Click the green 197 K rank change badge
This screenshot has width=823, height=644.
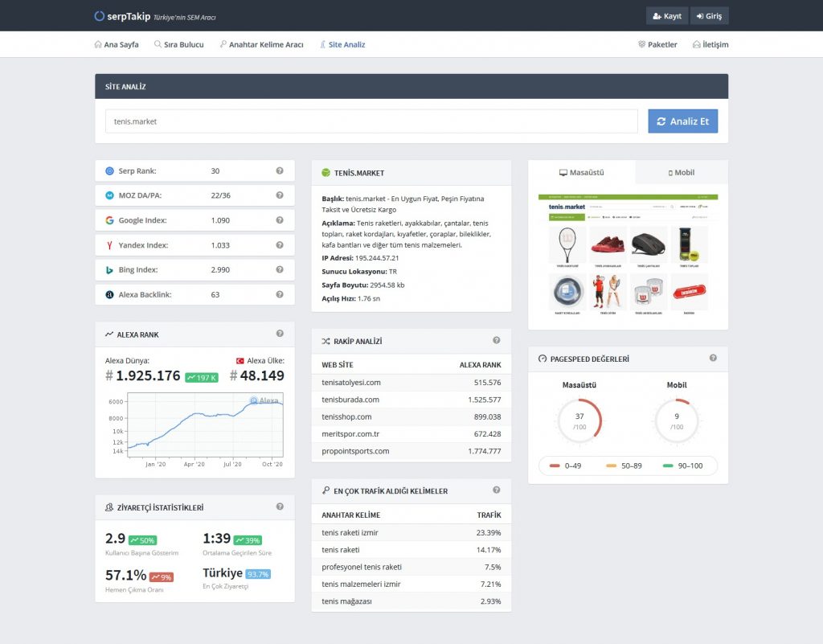click(202, 377)
